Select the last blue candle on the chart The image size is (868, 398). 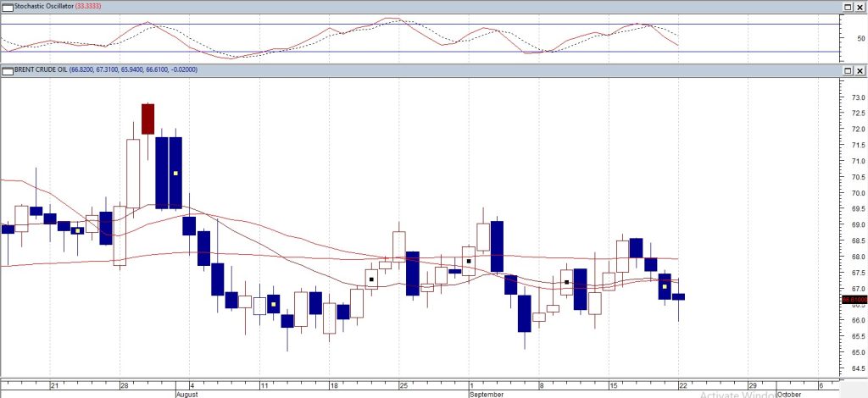[678, 296]
